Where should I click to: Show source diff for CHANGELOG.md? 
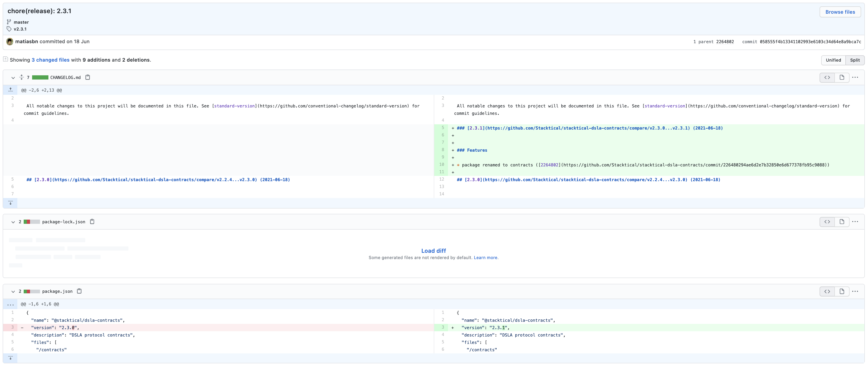827,77
